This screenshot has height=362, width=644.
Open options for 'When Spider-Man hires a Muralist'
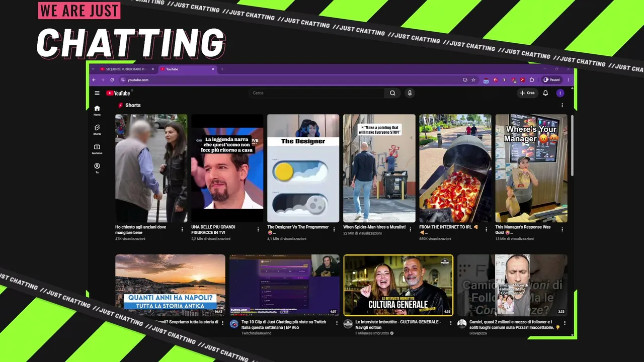click(x=410, y=229)
